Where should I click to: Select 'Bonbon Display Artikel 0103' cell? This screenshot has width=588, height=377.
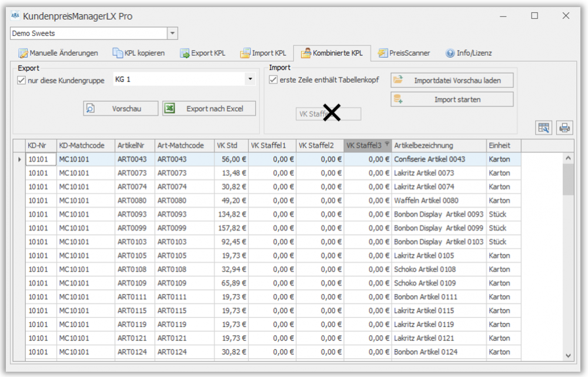tap(439, 242)
